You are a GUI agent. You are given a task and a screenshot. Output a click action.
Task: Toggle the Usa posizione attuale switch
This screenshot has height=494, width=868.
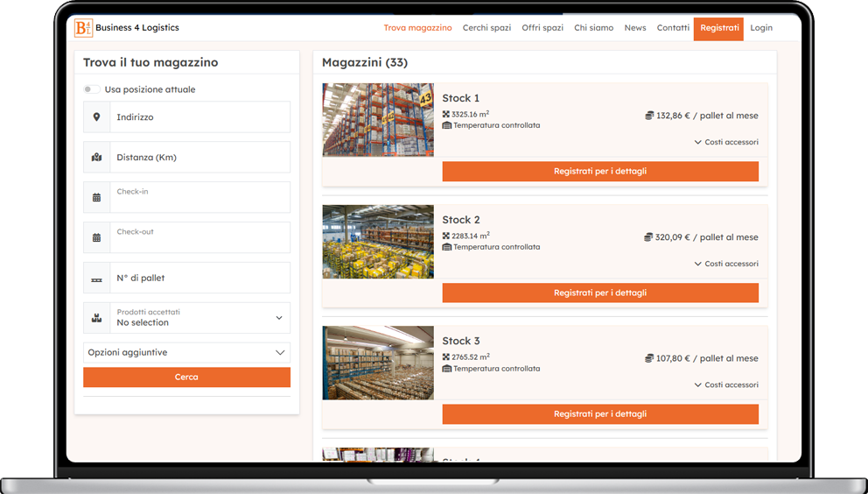pyautogui.click(x=91, y=89)
